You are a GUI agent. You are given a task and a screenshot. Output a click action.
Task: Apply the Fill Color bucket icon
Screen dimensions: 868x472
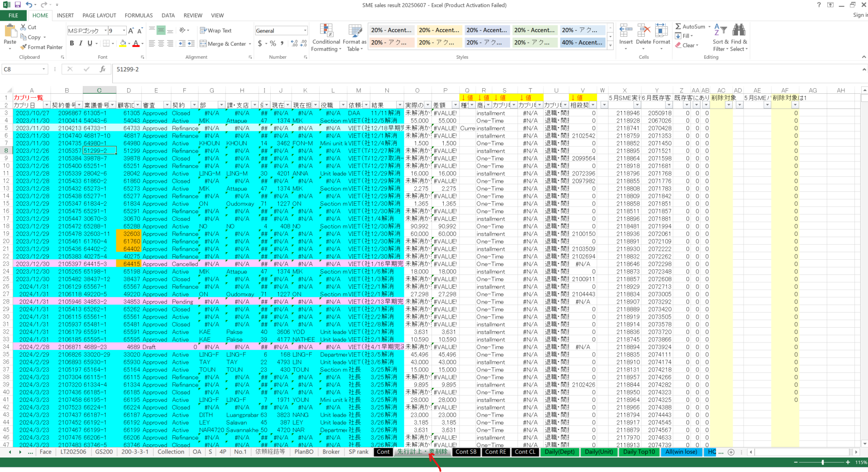pyautogui.click(x=123, y=43)
